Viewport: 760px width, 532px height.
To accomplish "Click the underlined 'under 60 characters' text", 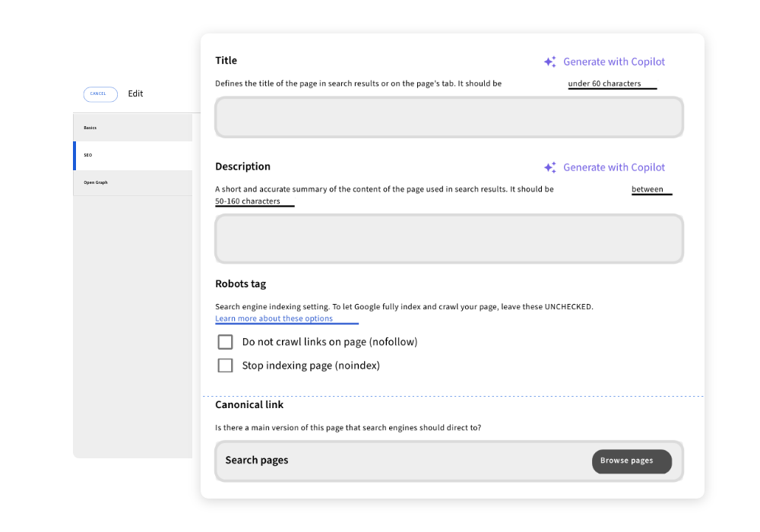I will pos(604,84).
